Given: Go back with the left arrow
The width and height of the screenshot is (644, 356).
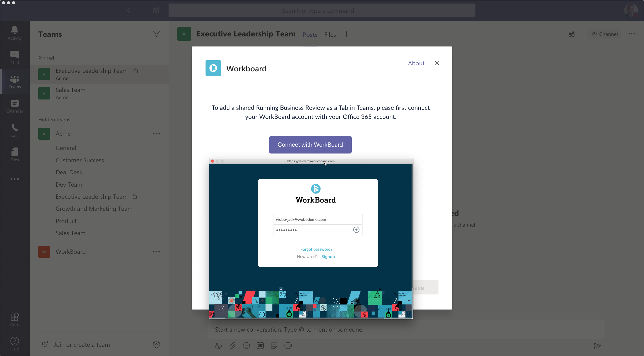Looking at the screenshot, I should point(129,11).
